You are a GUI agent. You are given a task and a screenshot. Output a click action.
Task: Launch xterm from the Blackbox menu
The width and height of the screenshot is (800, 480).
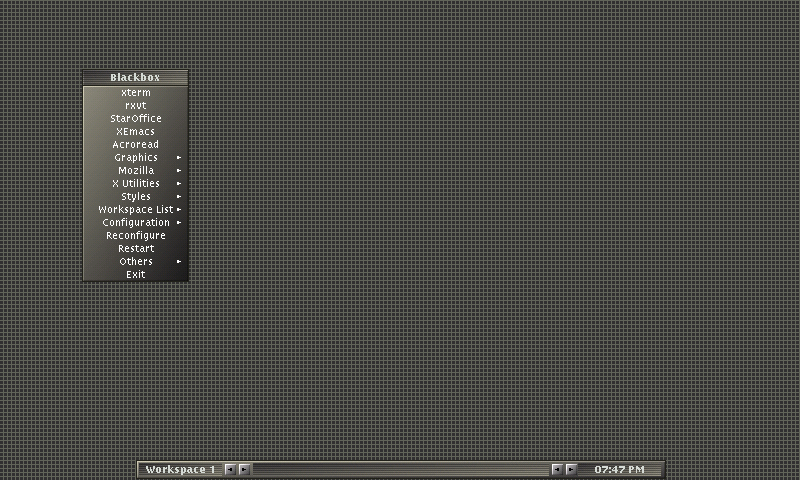point(135,93)
